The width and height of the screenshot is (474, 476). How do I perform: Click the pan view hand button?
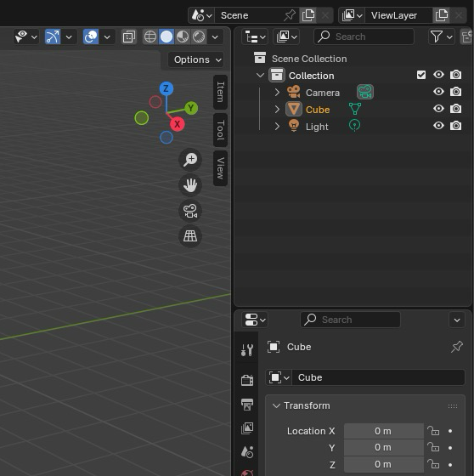coord(190,185)
